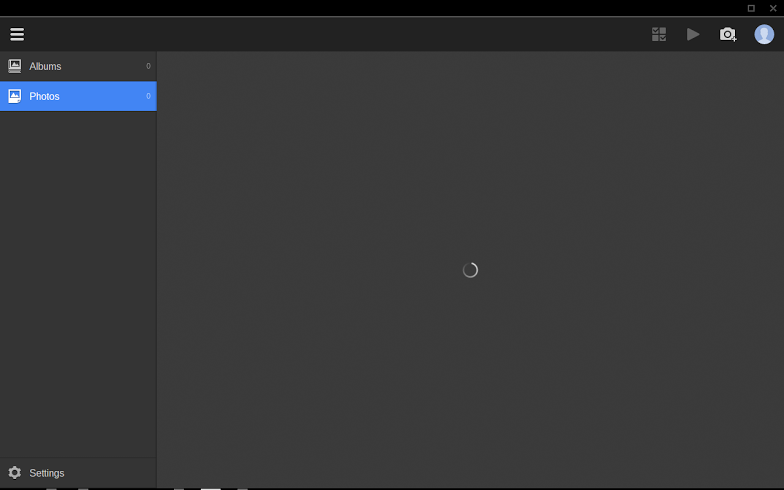Close the photo application window
The width and height of the screenshot is (784, 490).
pos(773,8)
